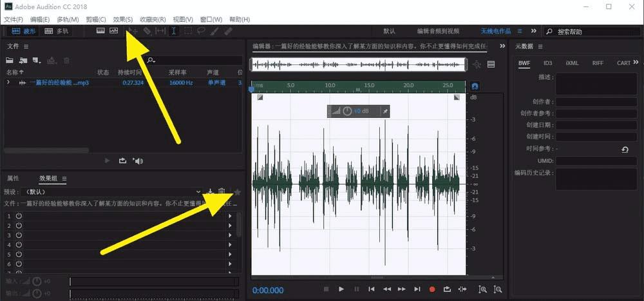The height and width of the screenshot is (301, 644).
Task: Expand the mp3 file tree item
Action: tap(8, 83)
